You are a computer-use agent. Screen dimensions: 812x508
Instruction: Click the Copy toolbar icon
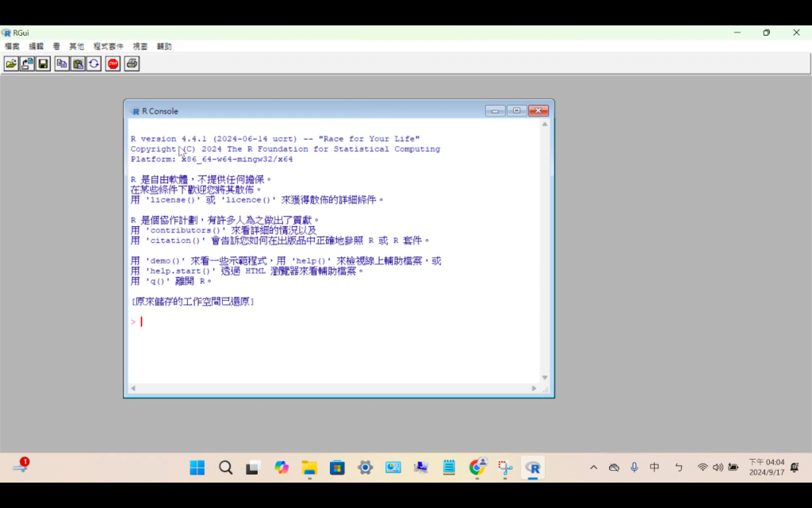click(x=62, y=63)
